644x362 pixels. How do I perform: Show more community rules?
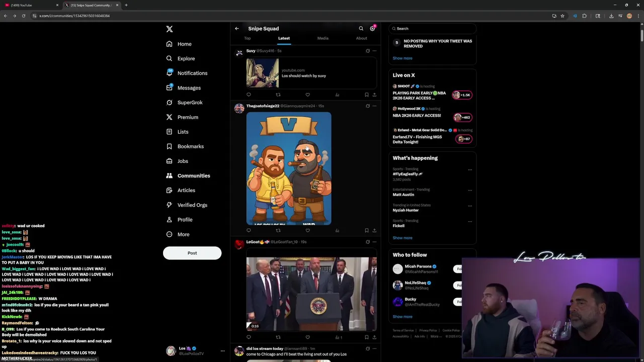[403, 58]
